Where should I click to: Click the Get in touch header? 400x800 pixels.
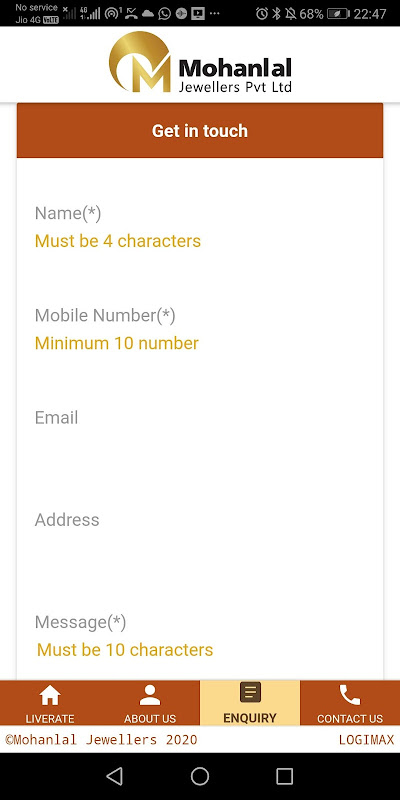200,131
